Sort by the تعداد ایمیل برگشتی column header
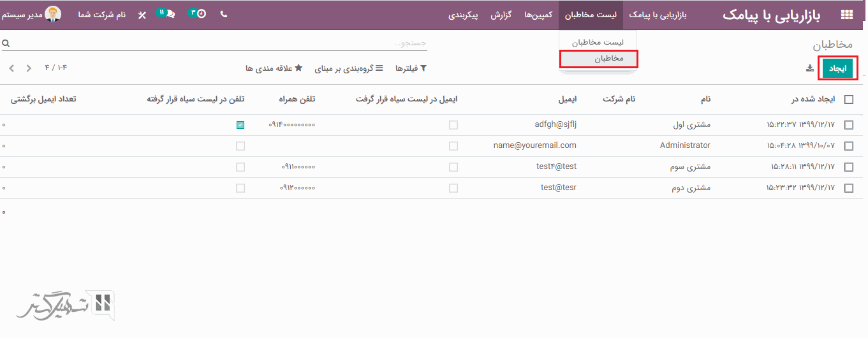 tap(43, 99)
